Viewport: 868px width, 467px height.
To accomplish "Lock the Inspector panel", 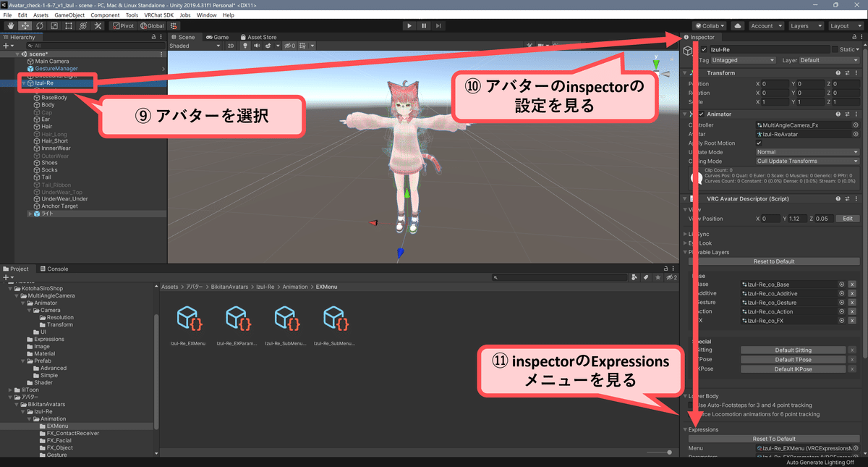I will tap(854, 37).
